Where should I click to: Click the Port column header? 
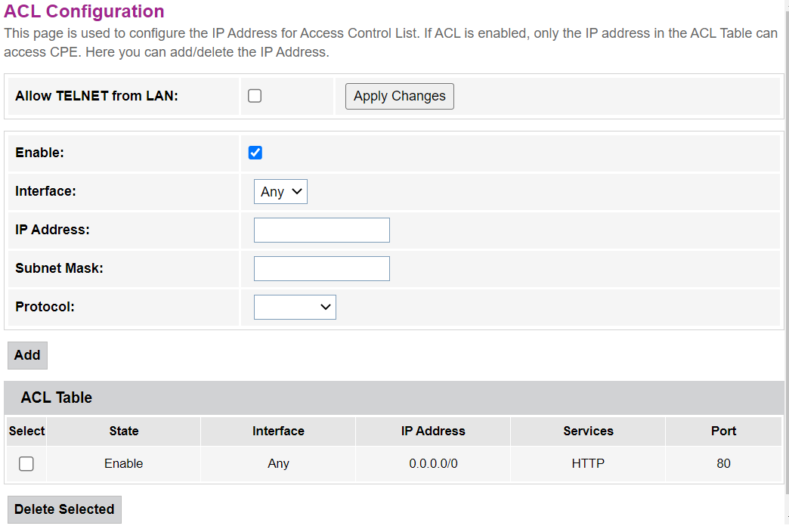[x=723, y=431]
